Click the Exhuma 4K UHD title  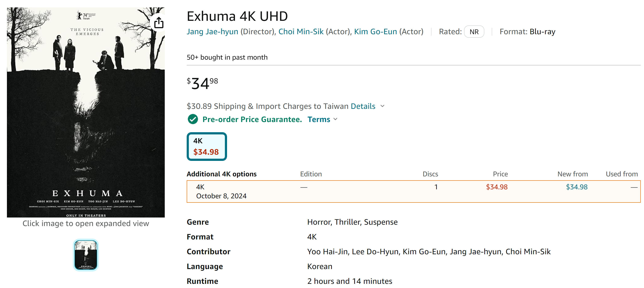tap(237, 16)
